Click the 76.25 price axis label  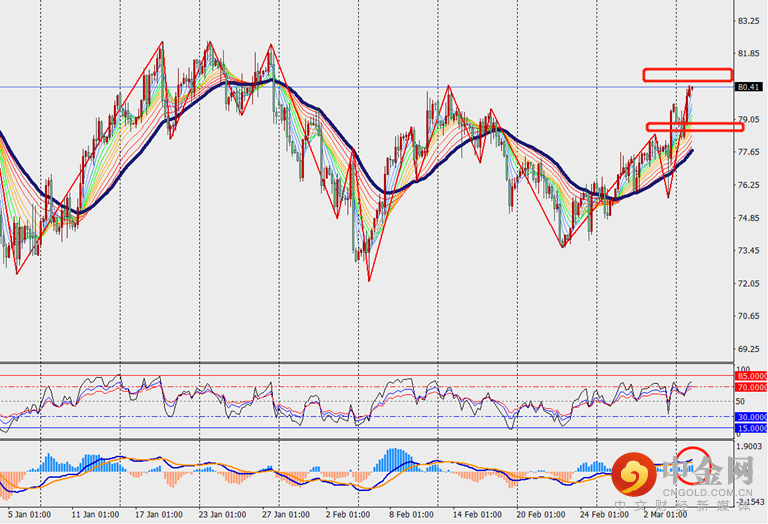pyautogui.click(x=749, y=185)
